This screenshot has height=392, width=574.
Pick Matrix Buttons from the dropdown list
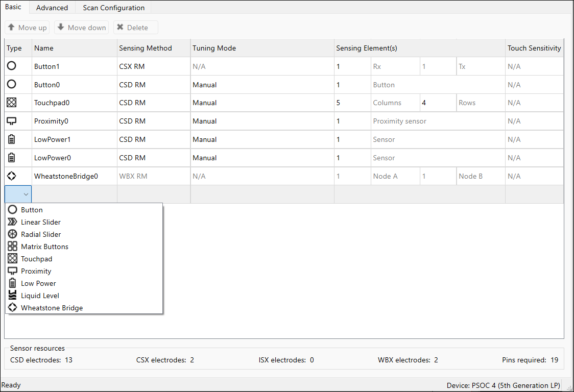[44, 247]
